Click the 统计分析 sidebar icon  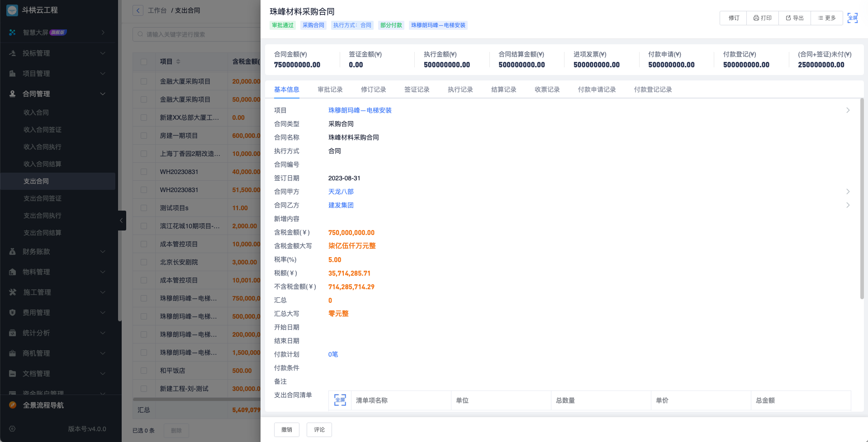(x=12, y=333)
